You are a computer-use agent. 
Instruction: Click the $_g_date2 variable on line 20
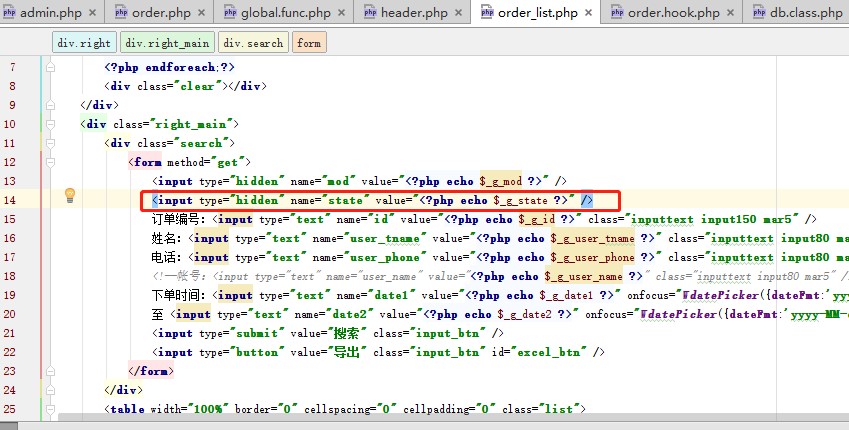point(524,314)
